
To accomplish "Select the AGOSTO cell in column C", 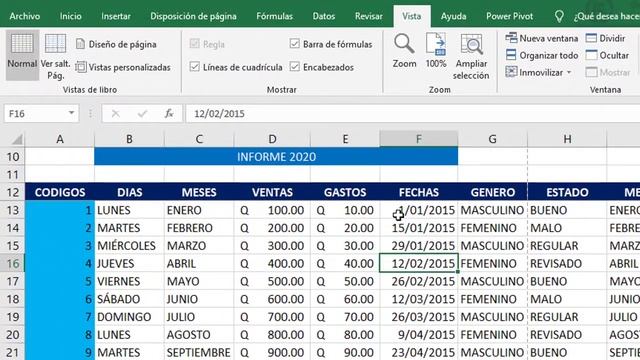I will coord(199,335).
